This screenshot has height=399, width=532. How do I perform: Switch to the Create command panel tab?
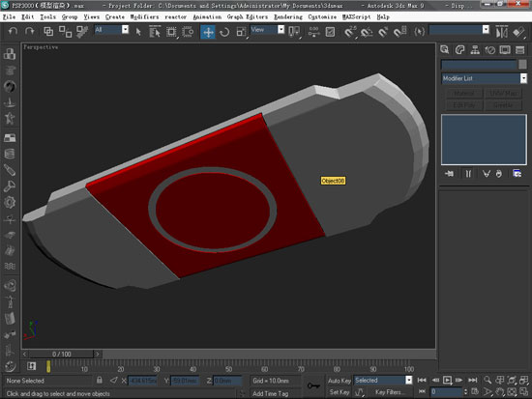pyautogui.click(x=445, y=50)
